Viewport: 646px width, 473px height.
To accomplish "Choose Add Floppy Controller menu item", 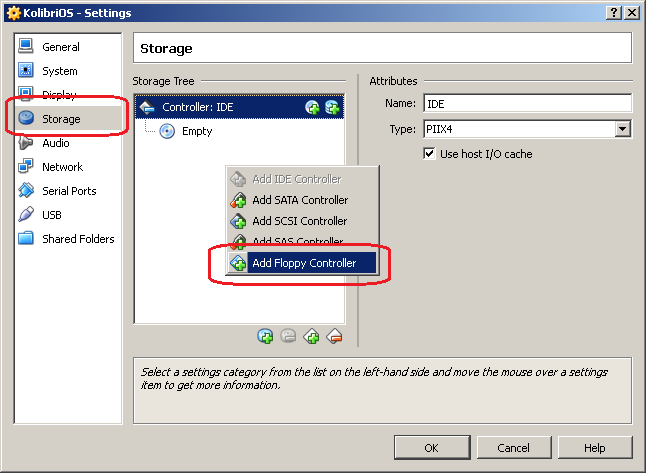I will tap(302, 263).
